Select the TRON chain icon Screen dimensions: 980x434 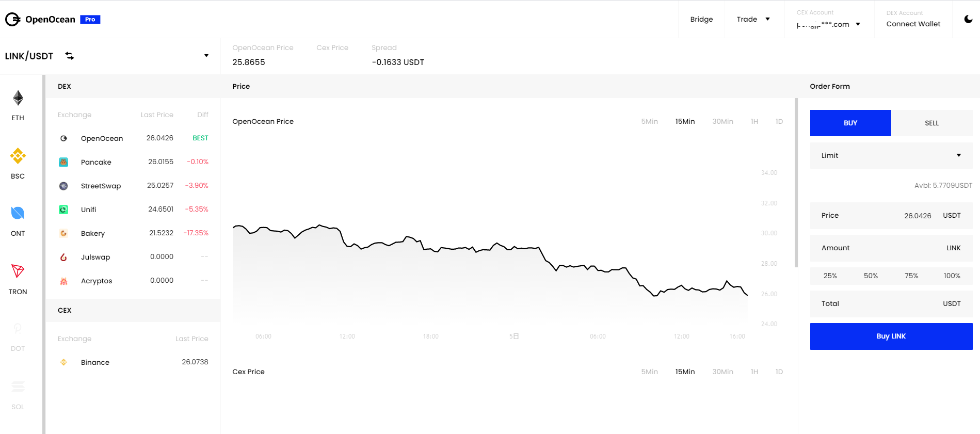coord(18,271)
